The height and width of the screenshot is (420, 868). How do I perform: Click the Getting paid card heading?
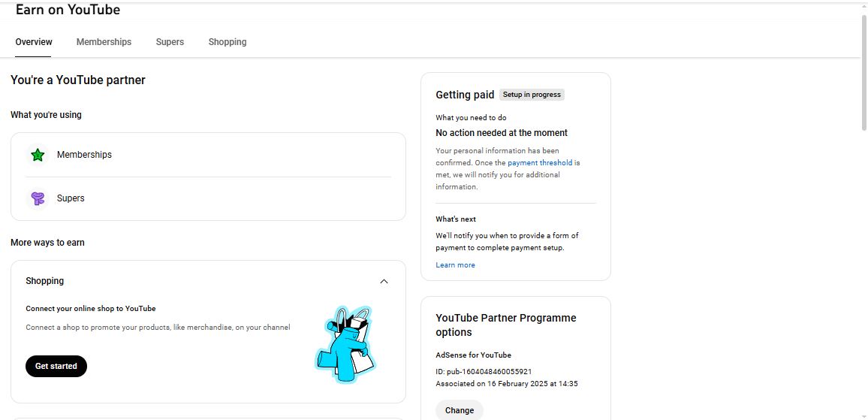465,95
